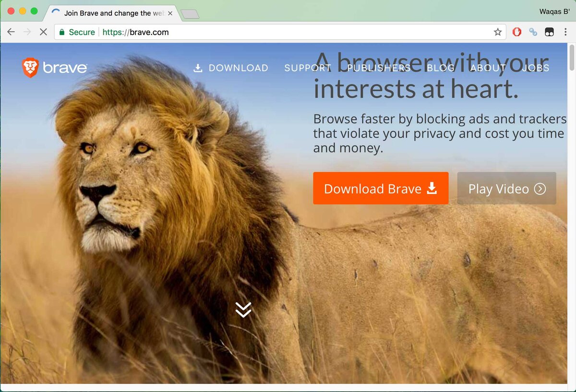Stop loading the page with X icon
Screen dimensions: 576x392
tap(43, 32)
